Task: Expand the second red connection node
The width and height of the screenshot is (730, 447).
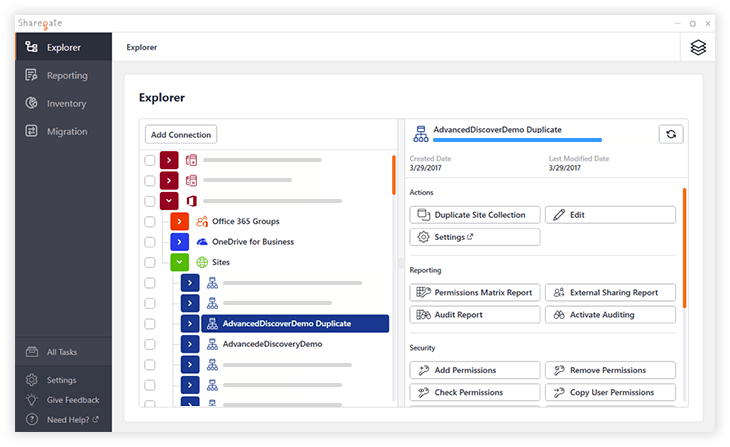Action: (x=169, y=180)
